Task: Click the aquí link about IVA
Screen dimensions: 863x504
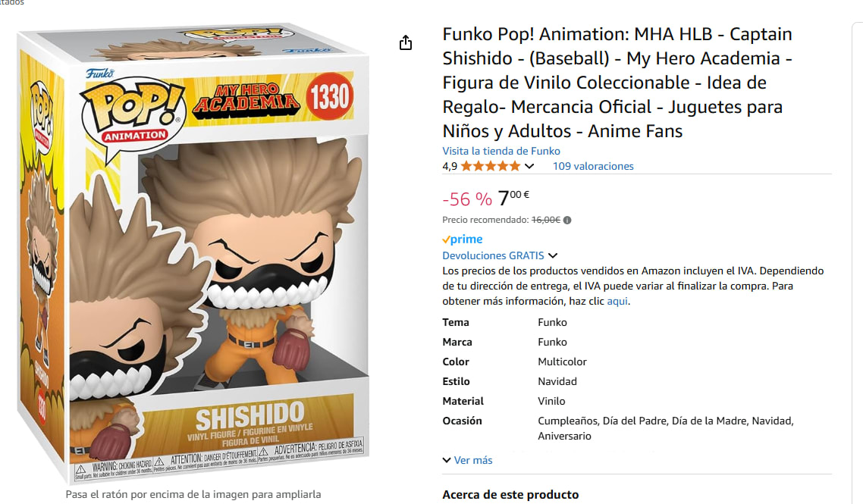Action: pyautogui.click(x=617, y=301)
